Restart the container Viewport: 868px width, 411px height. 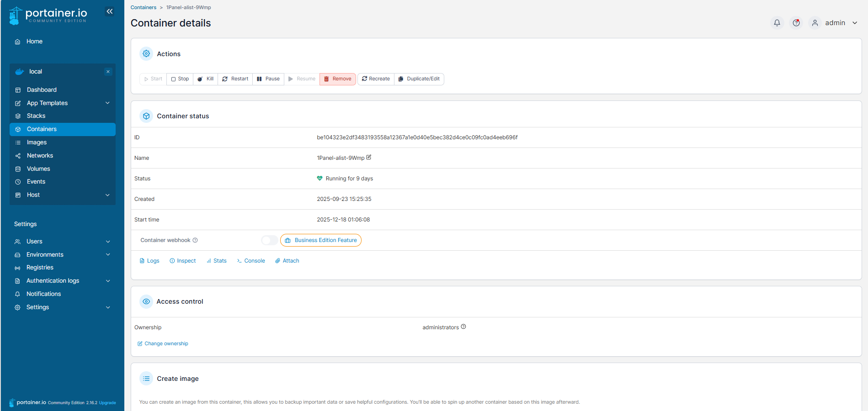235,79
